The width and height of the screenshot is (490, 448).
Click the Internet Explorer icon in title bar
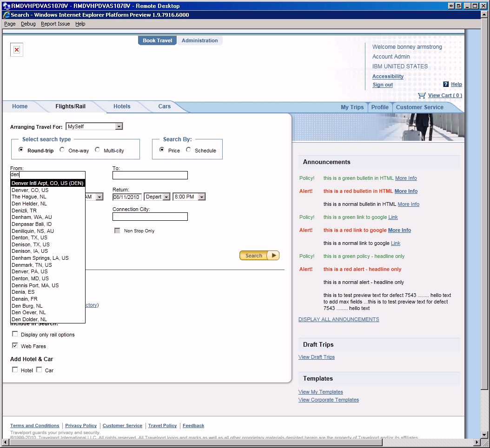pyautogui.click(x=7, y=15)
